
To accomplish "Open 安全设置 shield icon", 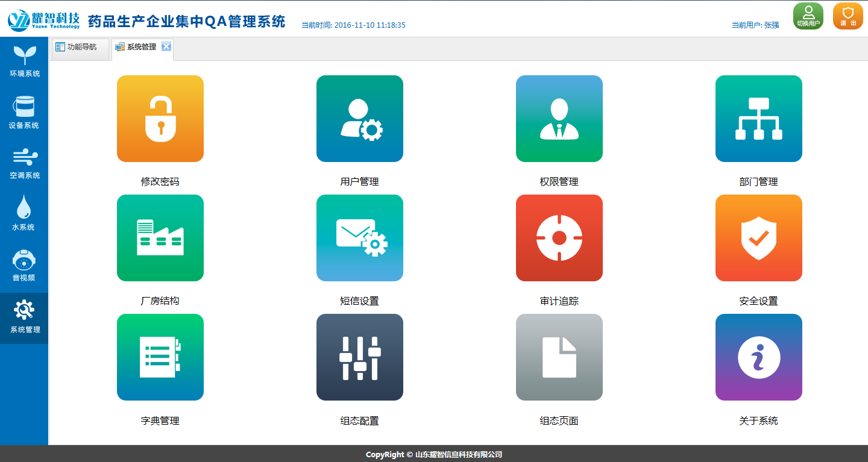I will [x=758, y=238].
